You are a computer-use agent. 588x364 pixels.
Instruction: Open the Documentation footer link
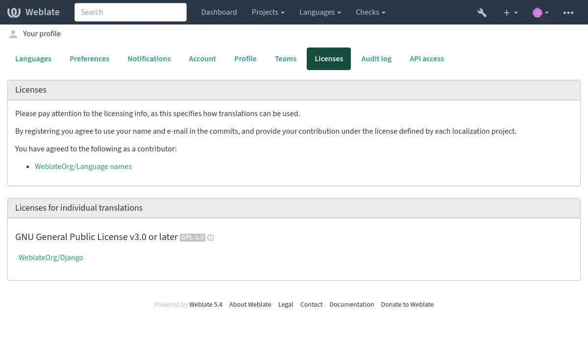(x=352, y=305)
